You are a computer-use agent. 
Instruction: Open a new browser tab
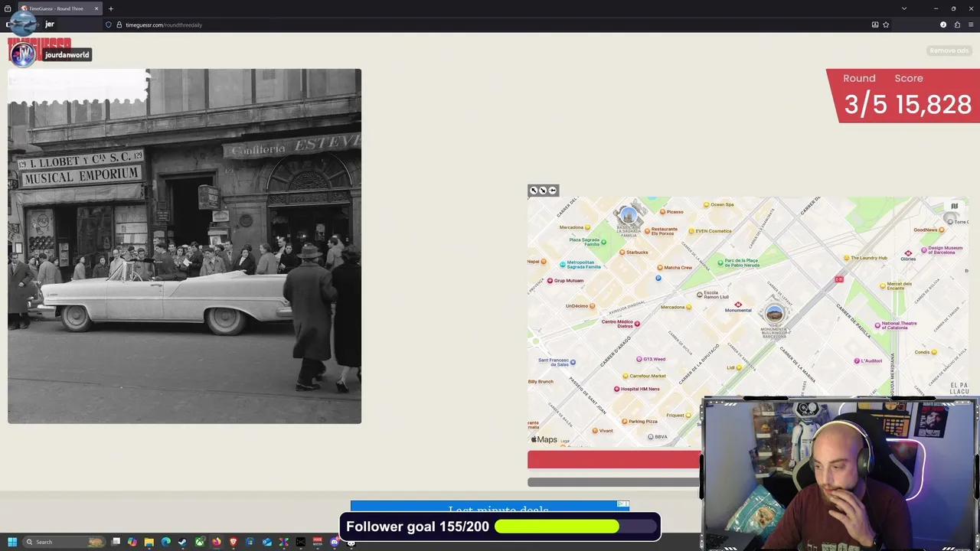click(110, 8)
